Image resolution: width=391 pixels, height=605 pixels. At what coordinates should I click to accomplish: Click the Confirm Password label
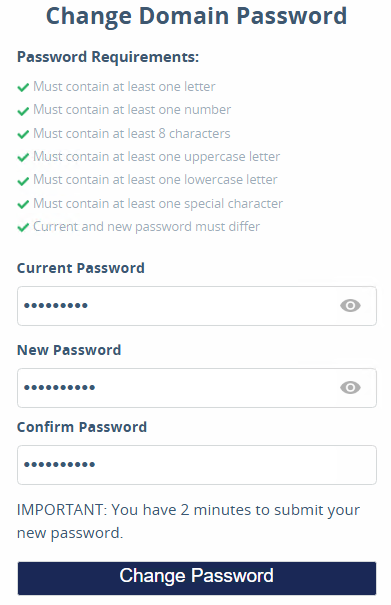[82, 427]
